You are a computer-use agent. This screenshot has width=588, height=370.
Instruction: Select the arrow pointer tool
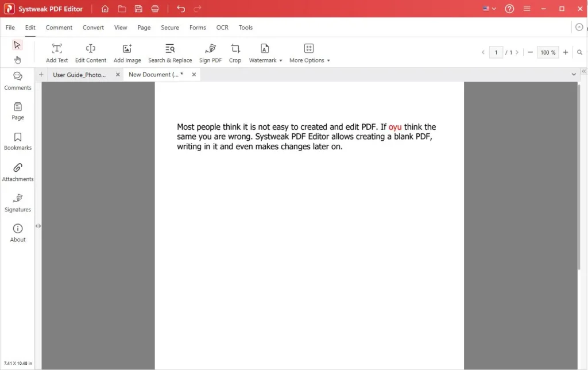(17, 45)
